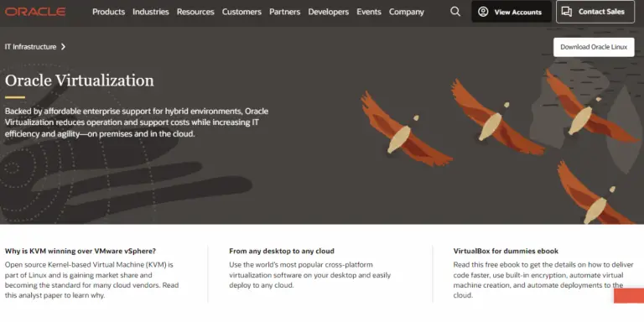Open 'VirtualBox for dummies ebook' link
The image size is (644, 322).
506,251
